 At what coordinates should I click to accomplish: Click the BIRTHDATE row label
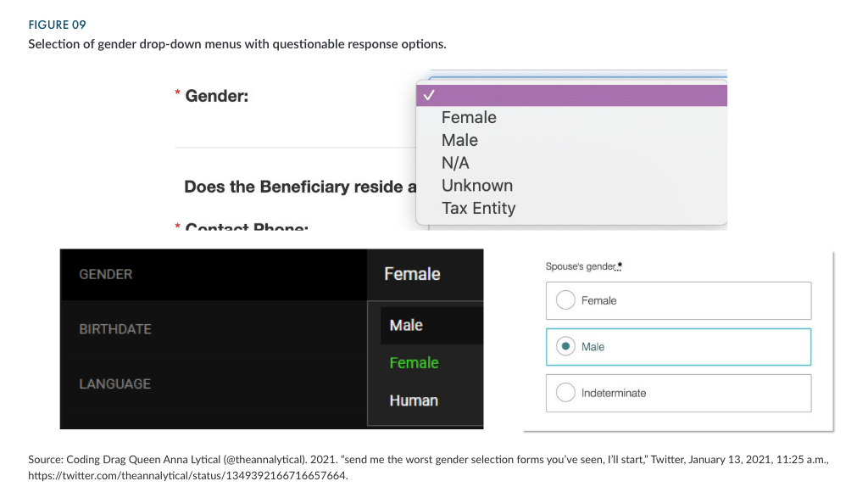click(x=115, y=329)
